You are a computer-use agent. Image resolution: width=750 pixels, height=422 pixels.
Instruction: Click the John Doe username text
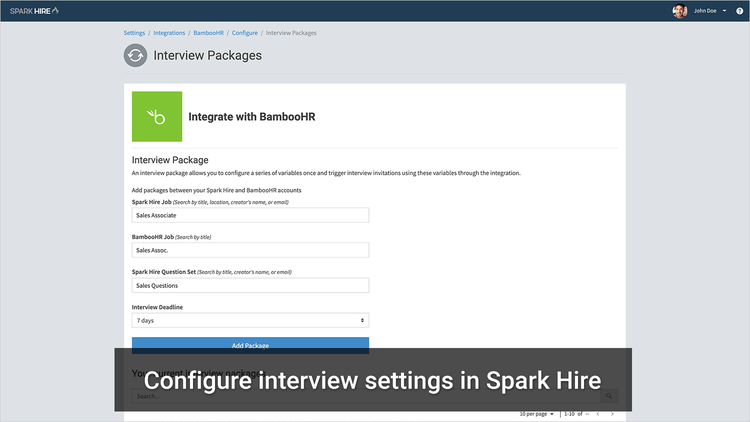(x=705, y=11)
